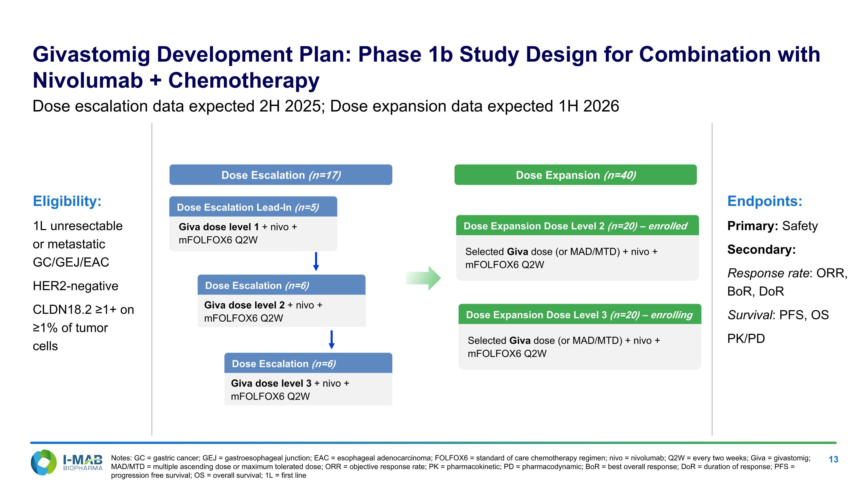Viewport: 868px width, 488px height.
Task: Click 'Dose Escalation Lead-In (n=5)' header
Action: [253, 207]
